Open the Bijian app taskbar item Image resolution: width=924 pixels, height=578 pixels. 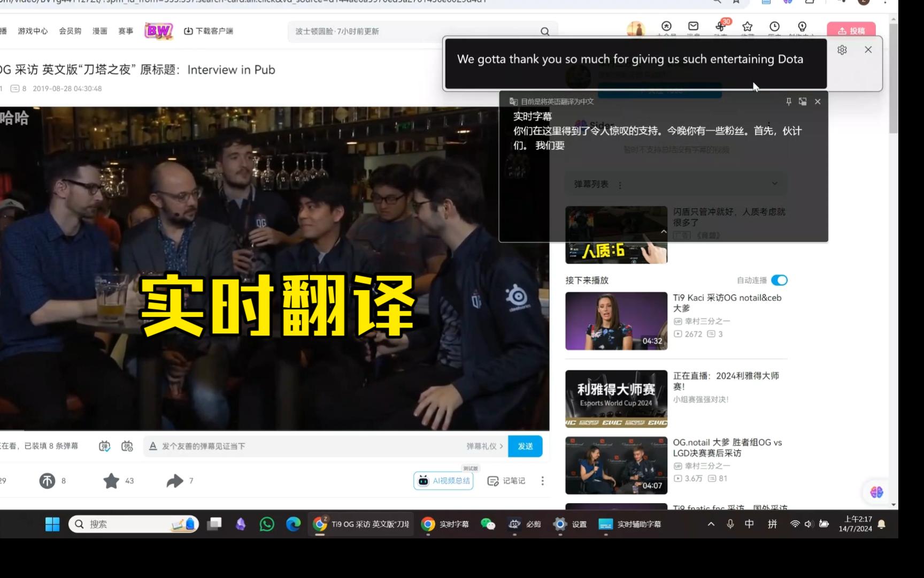[x=525, y=524]
